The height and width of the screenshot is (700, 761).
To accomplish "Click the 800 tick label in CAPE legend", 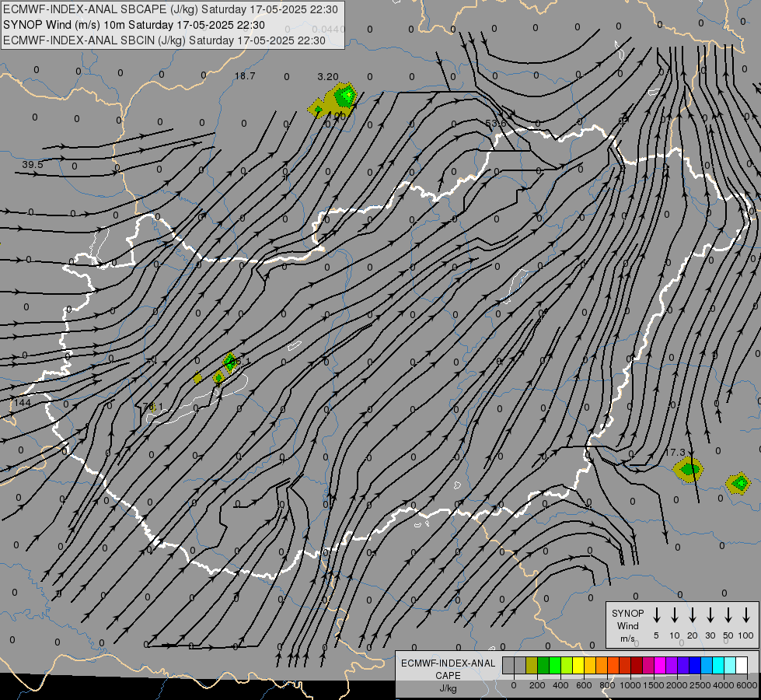I will click(x=607, y=685).
